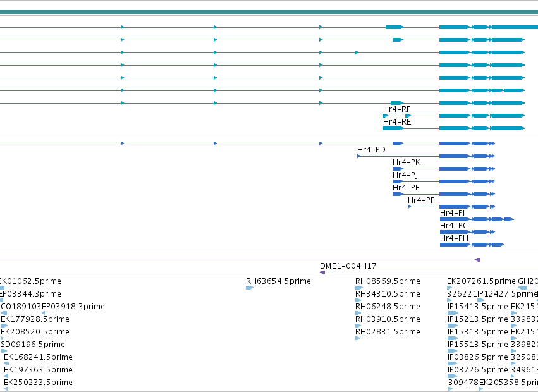Click the IP03826.5prime label
The height and width of the screenshot is (392, 538).
coord(478,357)
